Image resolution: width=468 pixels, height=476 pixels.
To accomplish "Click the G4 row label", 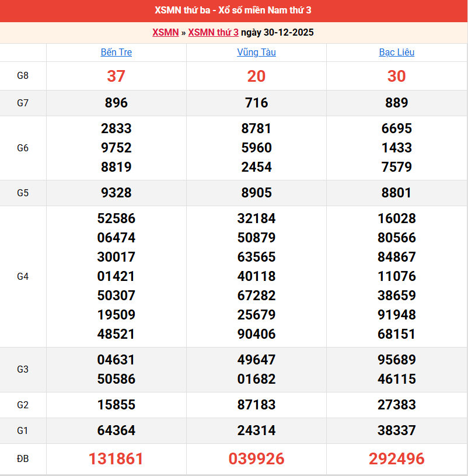I will (23, 276).
